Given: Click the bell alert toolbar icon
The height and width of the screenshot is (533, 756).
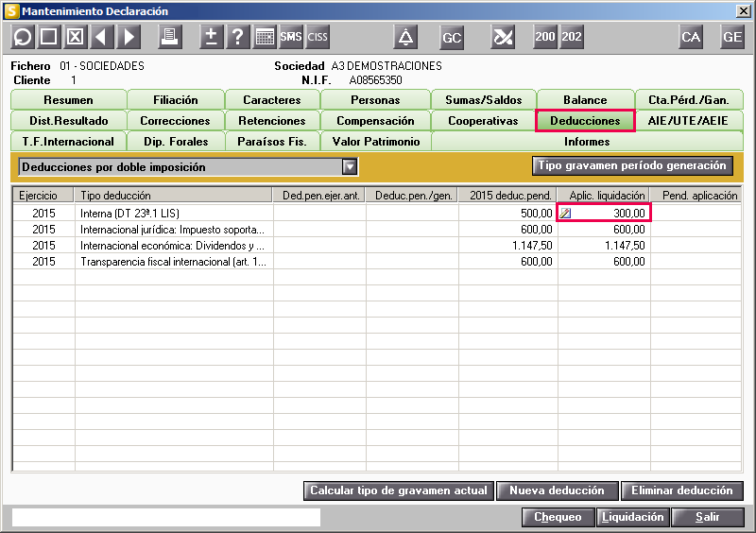Looking at the screenshot, I should 405,37.
